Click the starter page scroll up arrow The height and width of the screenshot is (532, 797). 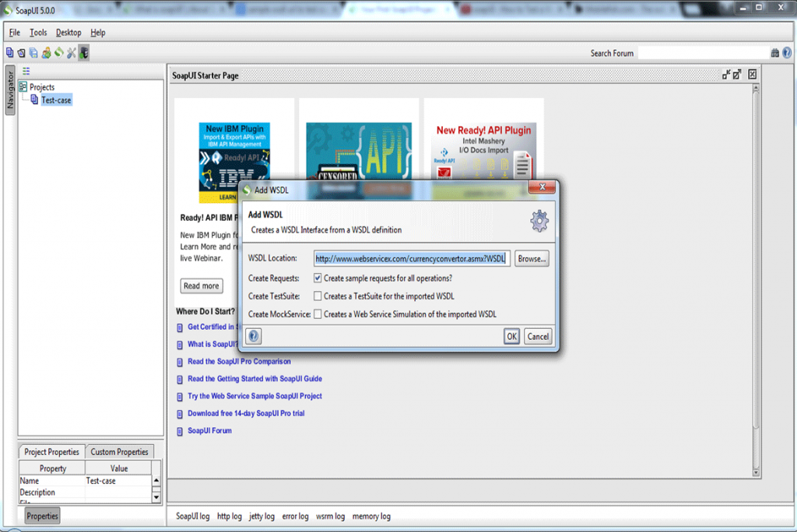tap(756, 89)
